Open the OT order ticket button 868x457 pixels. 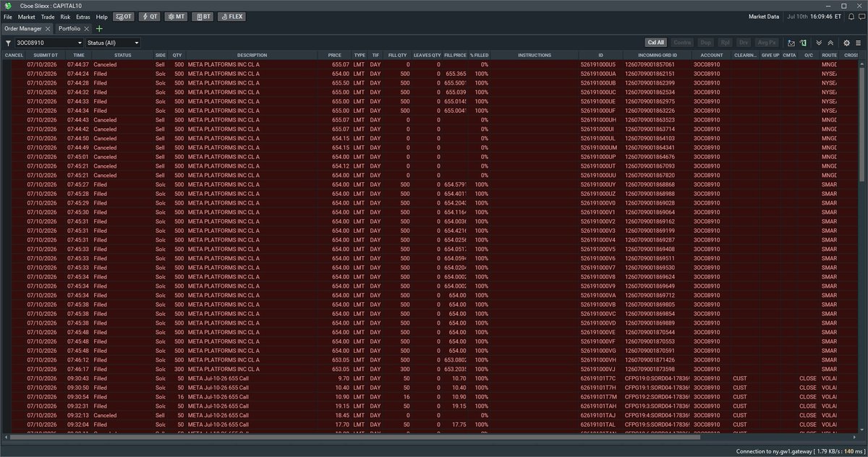[124, 16]
